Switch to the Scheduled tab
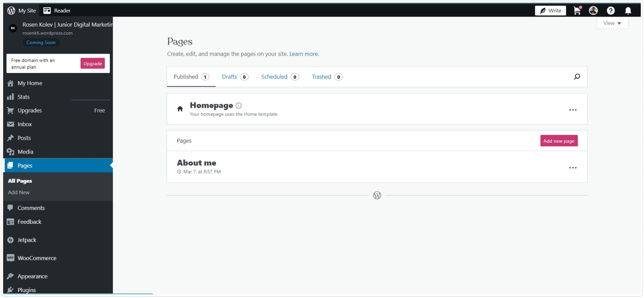This screenshot has width=644, height=298. coord(280,77)
